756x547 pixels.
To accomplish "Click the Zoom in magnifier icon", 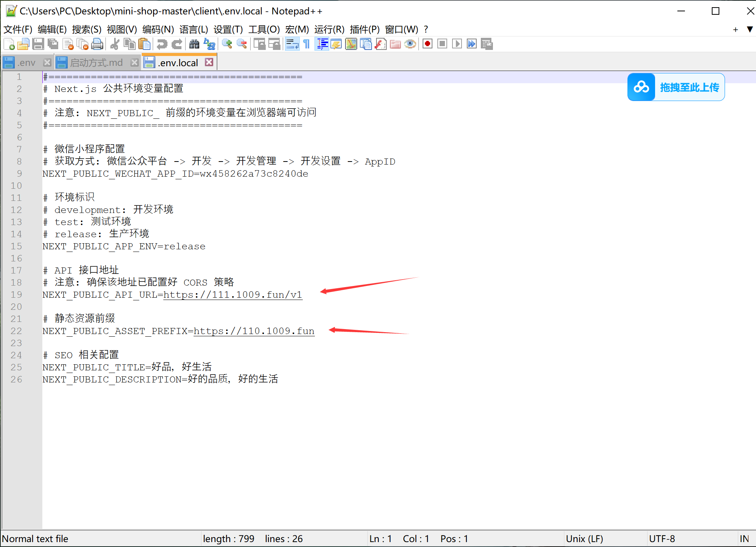I will (x=227, y=44).
